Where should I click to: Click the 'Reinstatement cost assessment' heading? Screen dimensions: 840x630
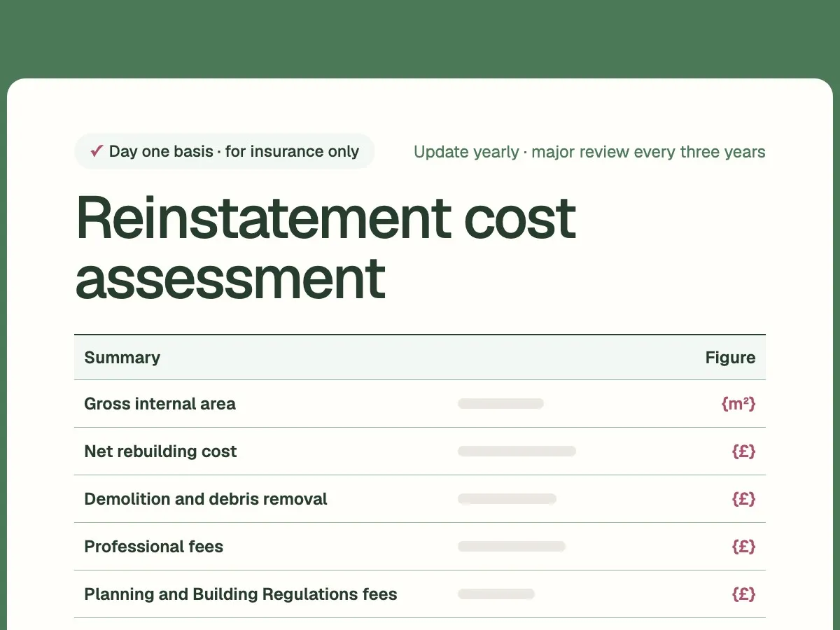click(x=325, y=248)
